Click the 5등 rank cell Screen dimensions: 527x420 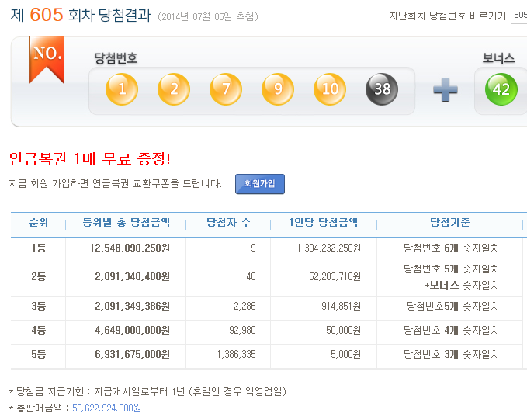39,355
